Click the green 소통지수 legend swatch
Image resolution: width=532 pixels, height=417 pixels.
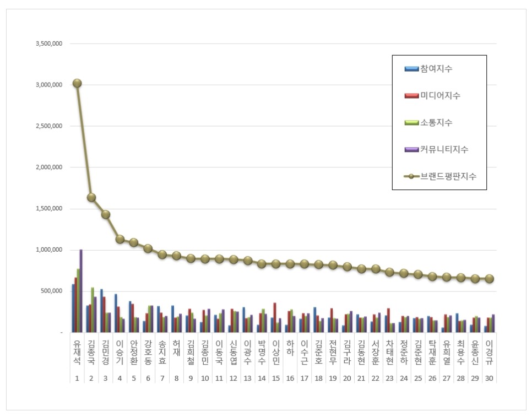click(411, 123)
